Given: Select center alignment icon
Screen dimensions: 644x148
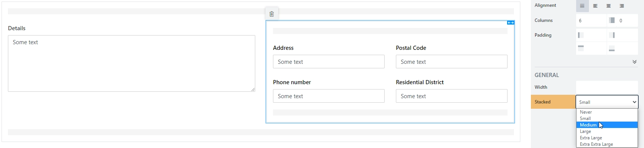Looking at the screenshot, I should tap(609, 6).
